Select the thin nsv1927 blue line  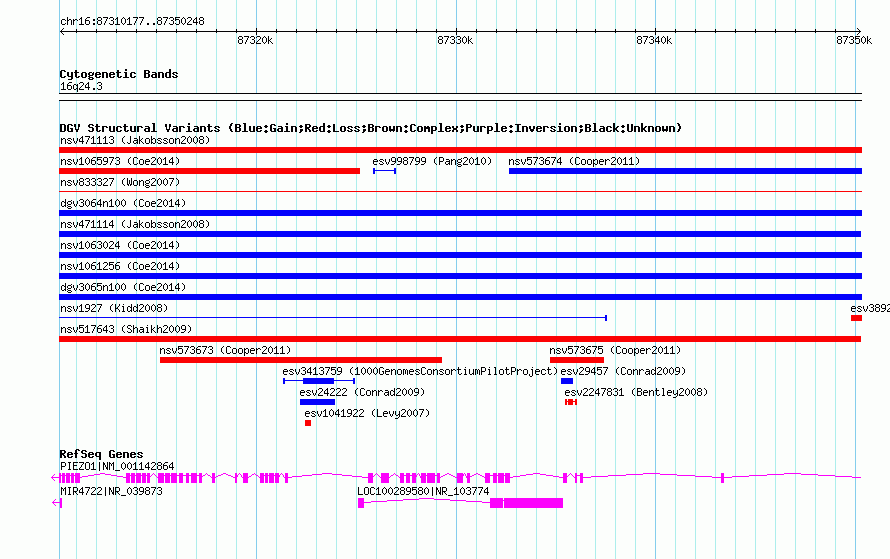(x=333, y=318)
